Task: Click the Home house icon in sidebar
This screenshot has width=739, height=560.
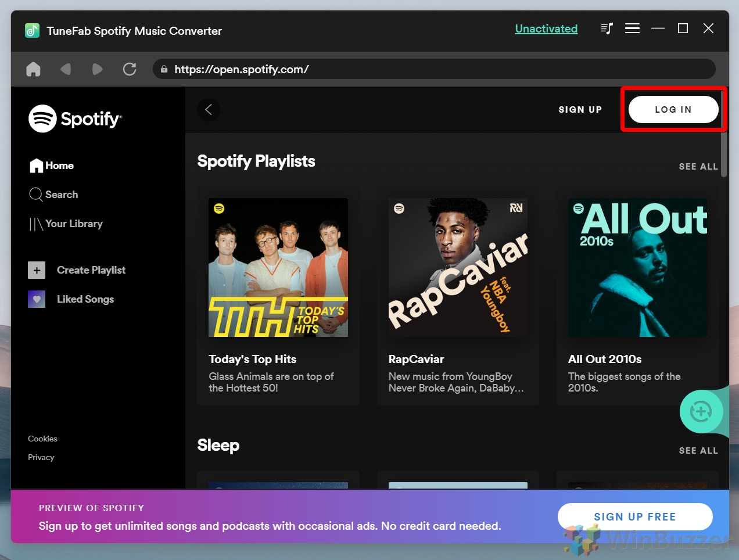Action: click(37, 166)
